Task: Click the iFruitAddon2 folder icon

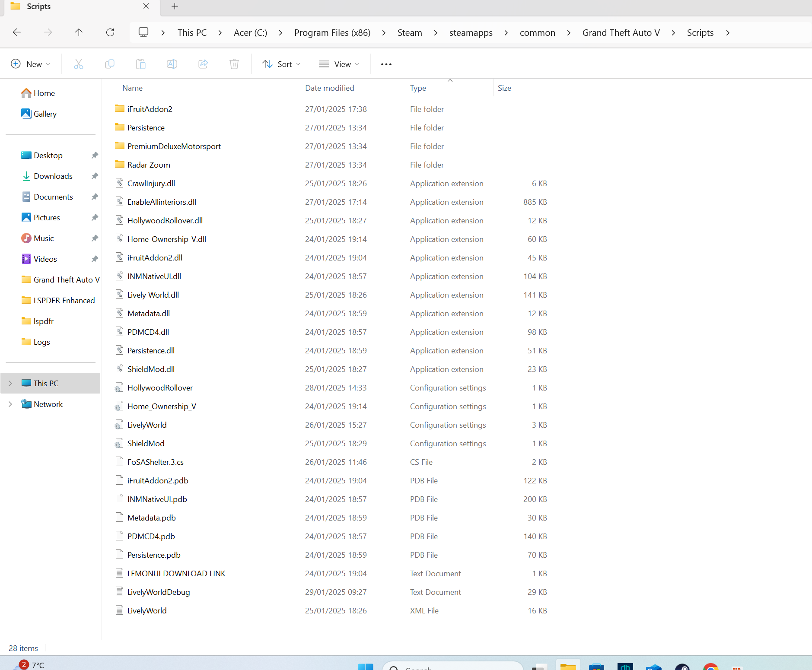Action: tap(120, 108)
